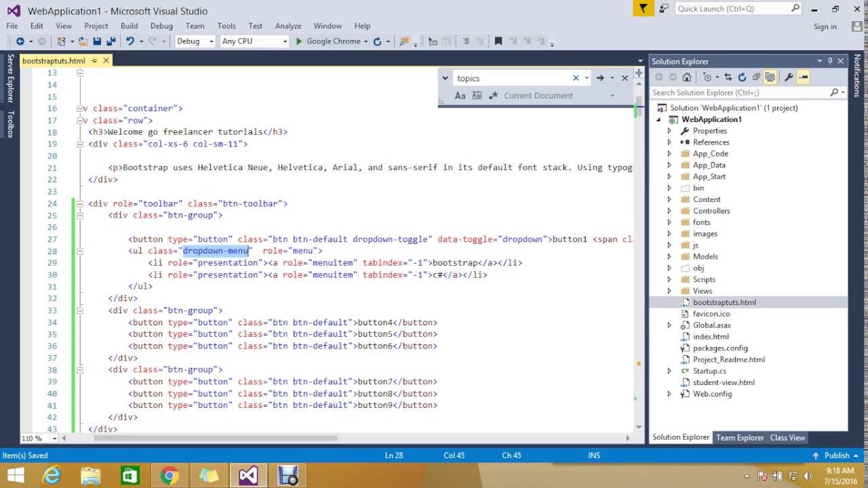The width and height of the screenshot is (868, 488).
Task: Toggle Use Regular Expressions in the find panel
Action: point(493,96)
